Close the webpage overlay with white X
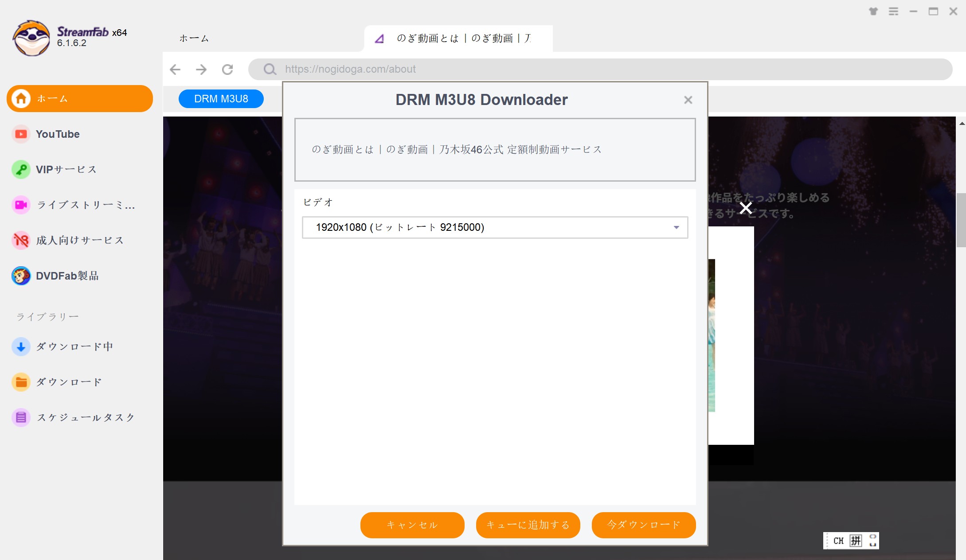 tap(746, 207)
